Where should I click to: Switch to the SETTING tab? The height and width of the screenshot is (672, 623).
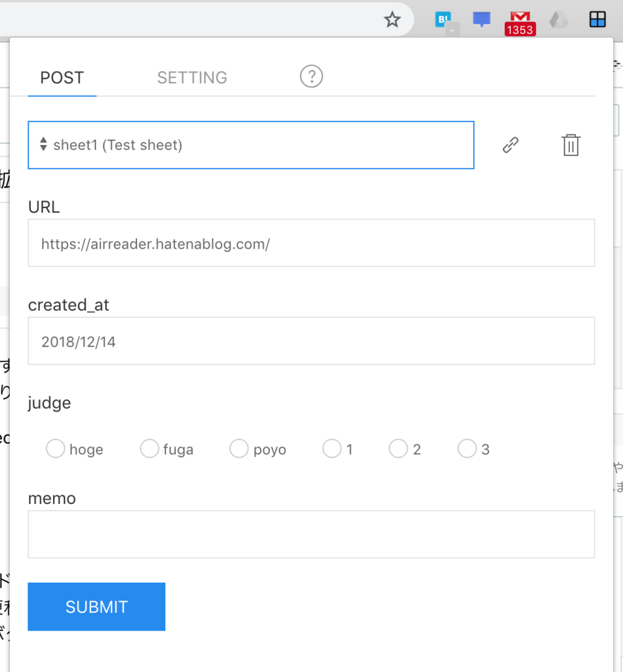point(192,78)
